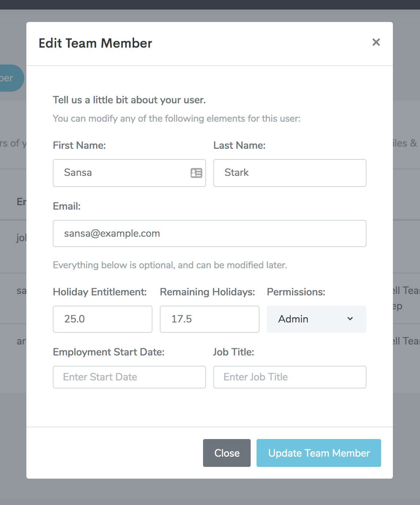Select the Last Name field containing Stark
This screenshot has width=420, height=505.
pos(290,173)
